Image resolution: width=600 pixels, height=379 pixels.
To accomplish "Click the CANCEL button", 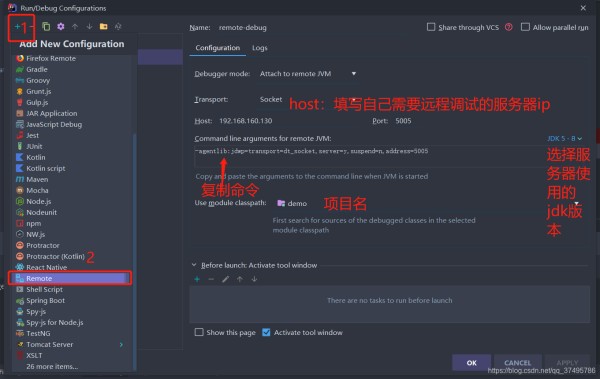I will [517, 363].
